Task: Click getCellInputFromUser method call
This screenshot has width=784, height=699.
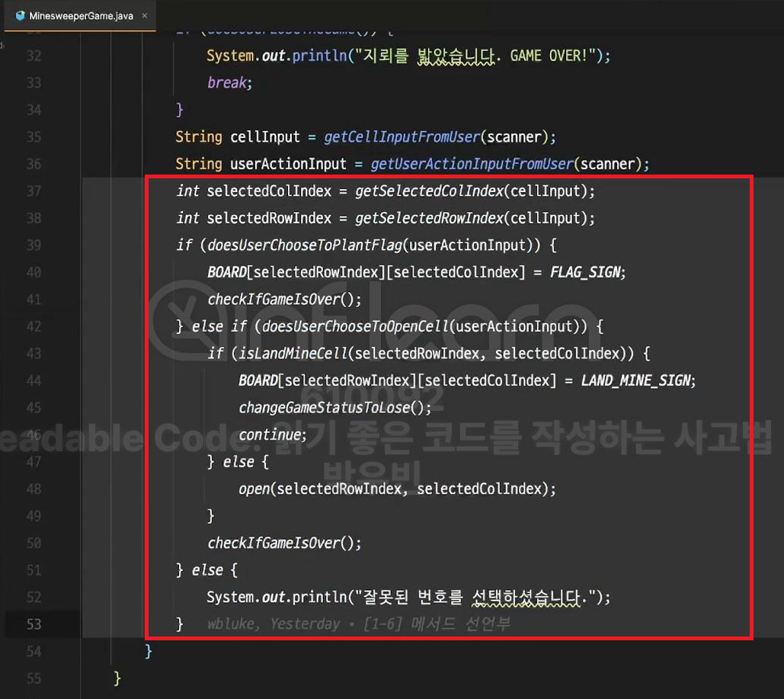Action: coord(402,137)
